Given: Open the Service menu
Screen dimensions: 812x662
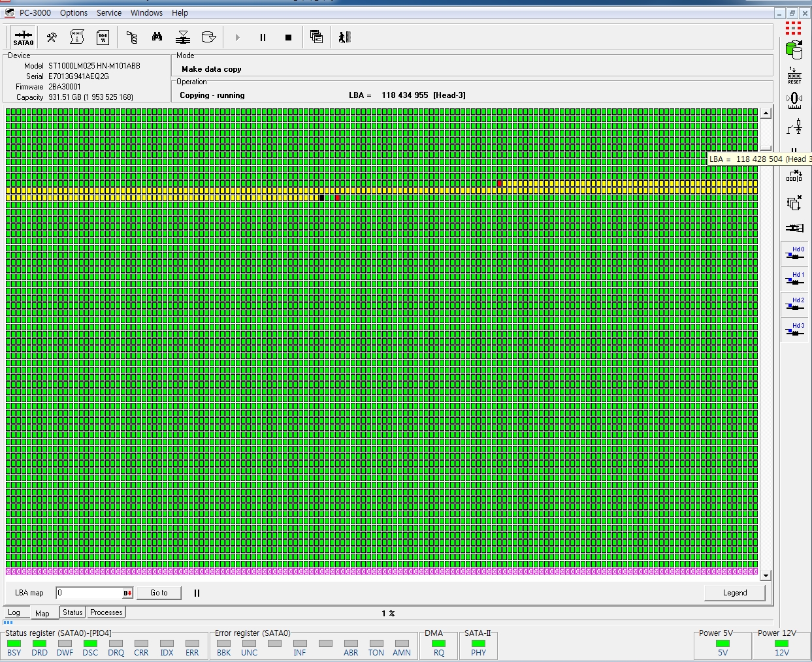Looking at the screenshot, I should click(x=109, y=12).
